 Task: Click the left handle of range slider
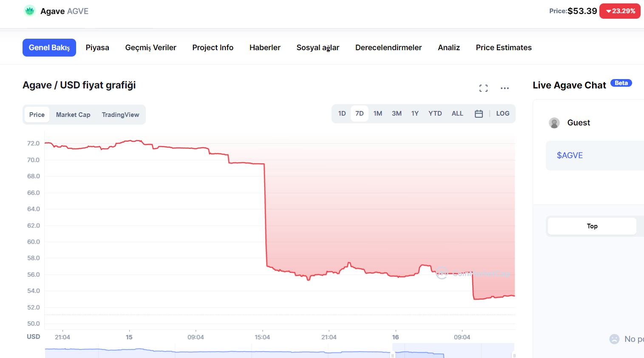pos(393,355)
